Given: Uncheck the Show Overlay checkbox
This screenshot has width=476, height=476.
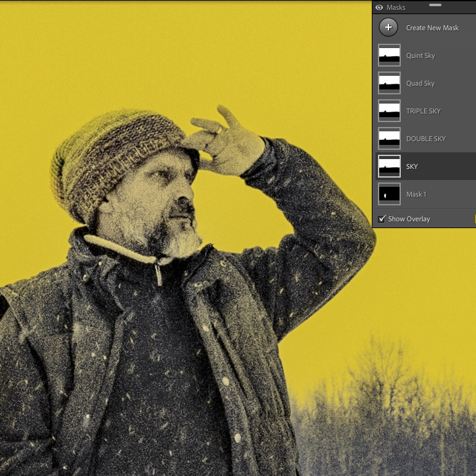Looking at the screenshot, I should click(x=382, y=219).
